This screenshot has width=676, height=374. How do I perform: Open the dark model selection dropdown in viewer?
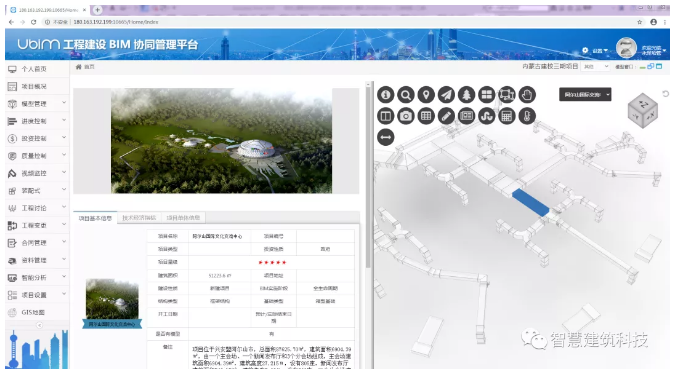pos(585,95)
